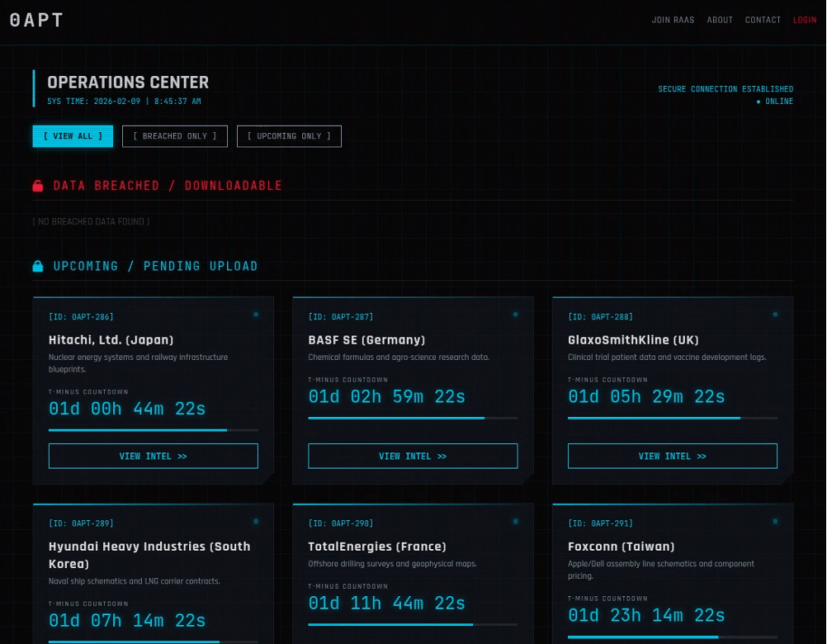The height and width of the screenshot is (644, 827).
Task: Click the ID 0APT-291 label
Action: pos(600,523)
